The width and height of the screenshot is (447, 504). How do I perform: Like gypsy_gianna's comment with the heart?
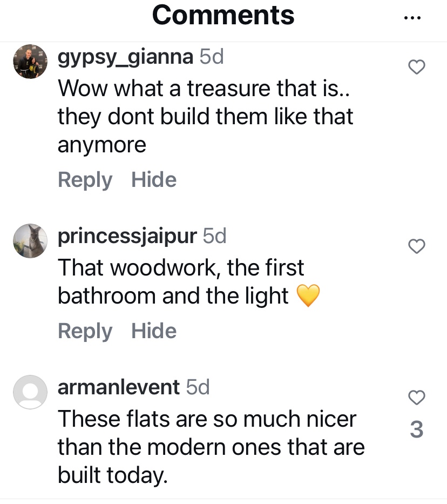point(416,67)
